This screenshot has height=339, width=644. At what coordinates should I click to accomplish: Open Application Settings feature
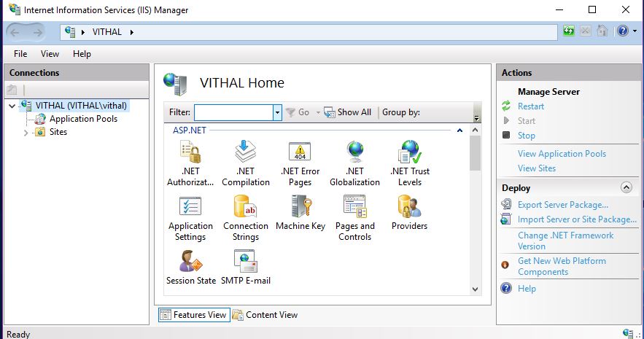click(x=190, y=219)
